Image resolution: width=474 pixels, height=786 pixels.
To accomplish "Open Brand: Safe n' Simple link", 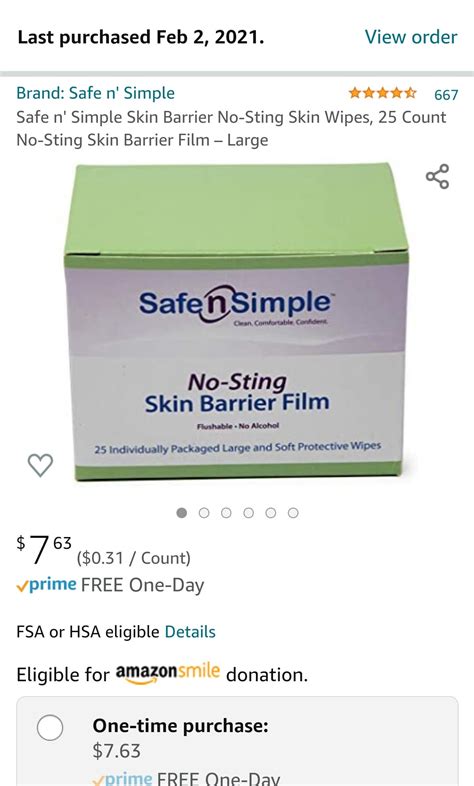I will click(x=96, y=93).
